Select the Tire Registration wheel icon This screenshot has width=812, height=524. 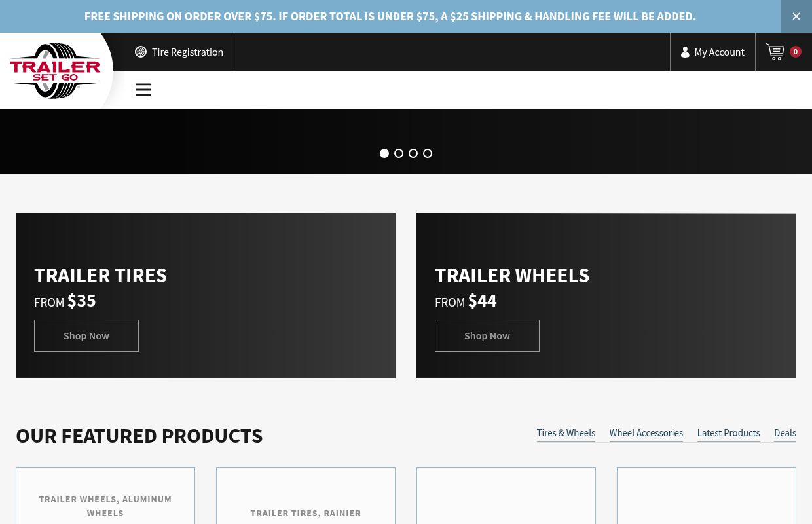click(x=141, y=52)
